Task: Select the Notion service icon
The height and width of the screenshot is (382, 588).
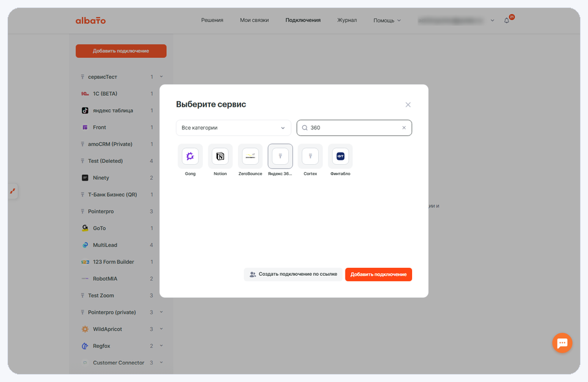Action: pyautogui.click(x=220, y=156)
